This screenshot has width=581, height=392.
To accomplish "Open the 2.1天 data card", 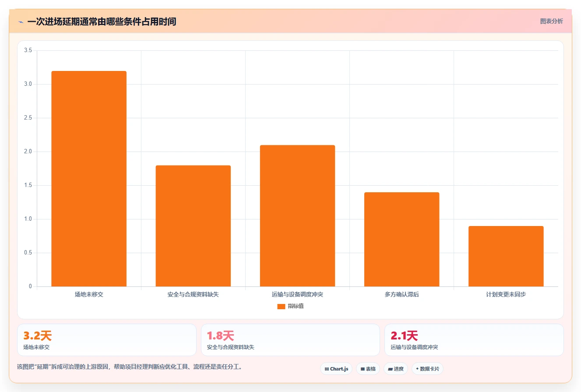I will pyautogui.click(x=474, y=340).
